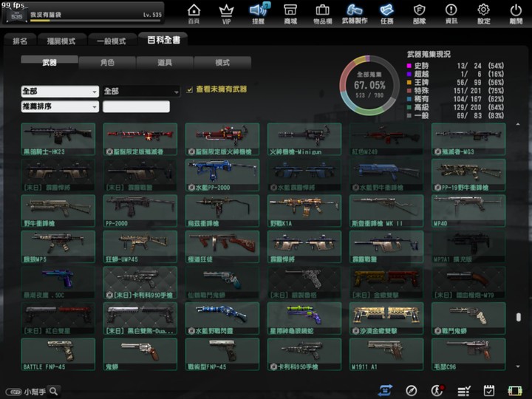Viewport: 532px width, 399px height.
Task: Uncheck 查看未擁有武器 checkbox
Action: [190, 89]
